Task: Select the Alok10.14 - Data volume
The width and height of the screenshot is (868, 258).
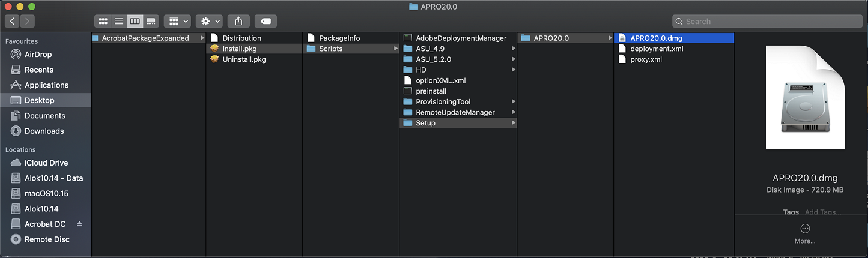Action: [x=46, y=178]
